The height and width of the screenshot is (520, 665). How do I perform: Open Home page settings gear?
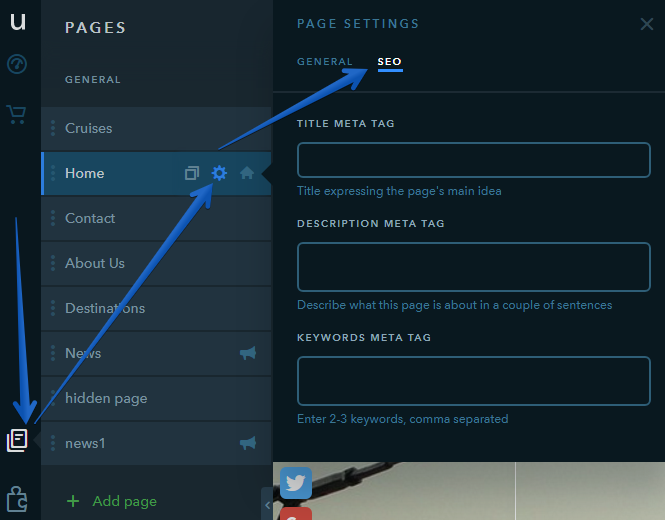(219, 173)
